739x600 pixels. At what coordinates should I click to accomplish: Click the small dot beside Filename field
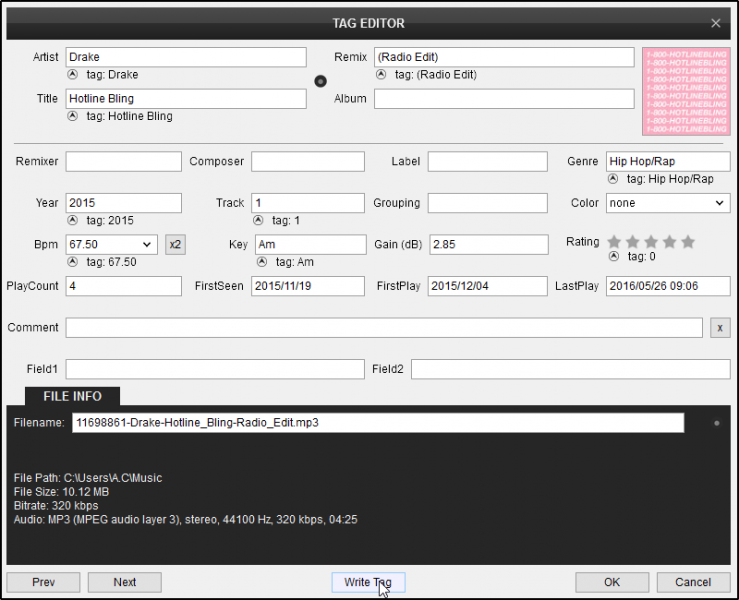pos(716,423)
